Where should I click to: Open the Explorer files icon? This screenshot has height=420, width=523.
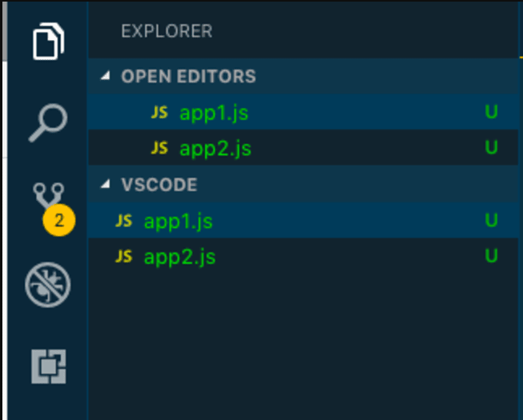pos(48,42)
